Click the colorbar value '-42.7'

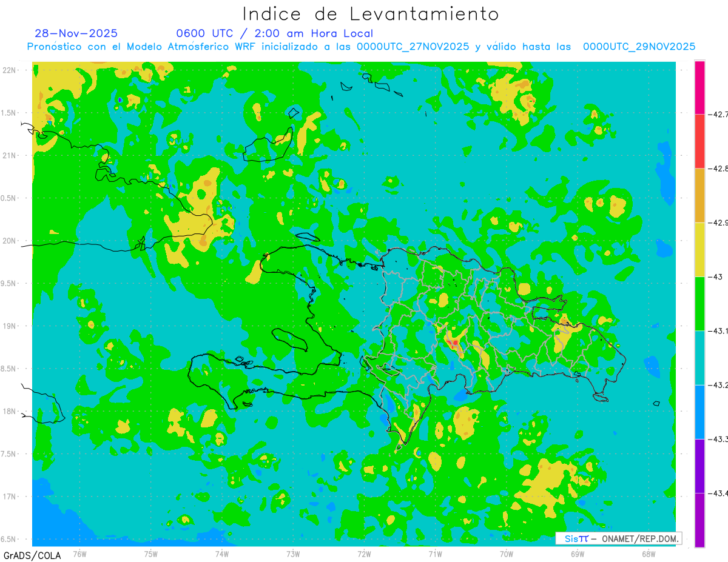click(718, 114)
